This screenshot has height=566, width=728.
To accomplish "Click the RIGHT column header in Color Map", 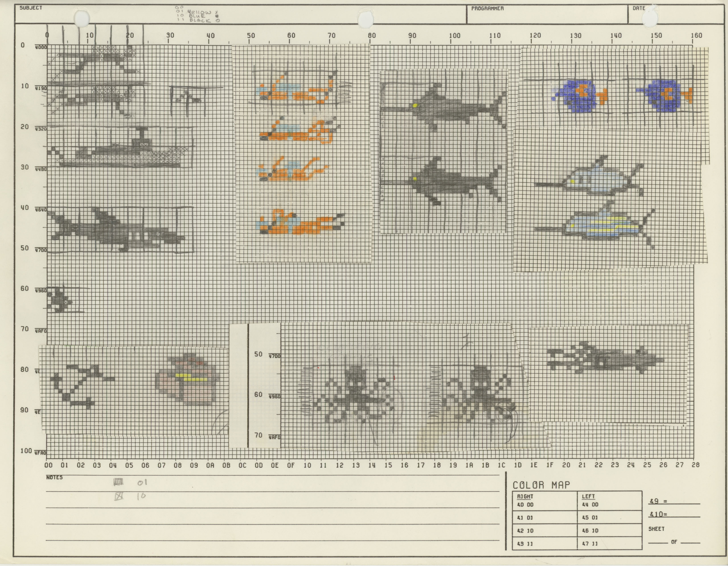I will [525, 496].
